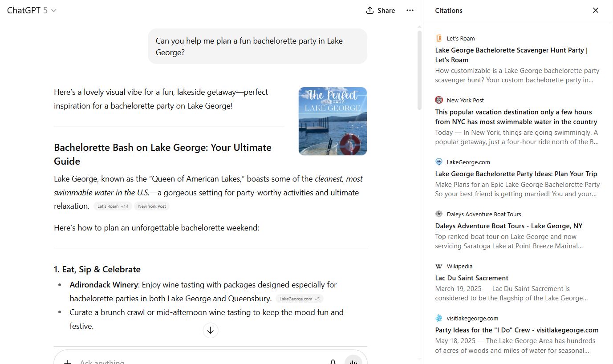
Task: Close the Citations panel
Action: pos(596,10)
